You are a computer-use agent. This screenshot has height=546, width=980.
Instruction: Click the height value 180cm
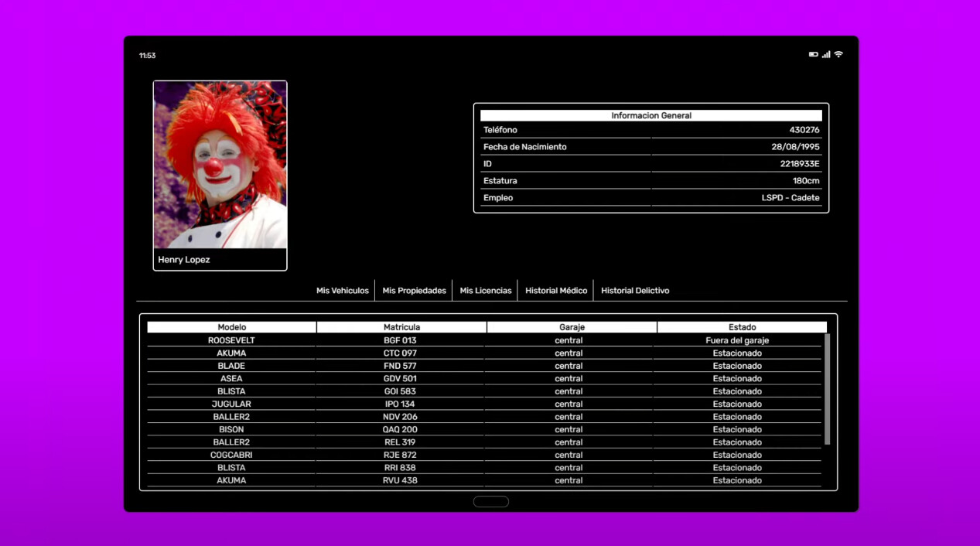pos(806,181)
